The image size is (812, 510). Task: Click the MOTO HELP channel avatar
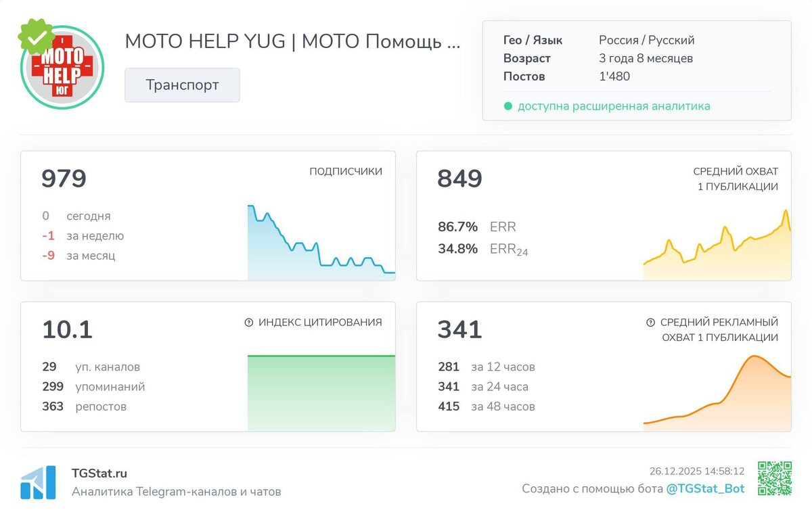tap(62, 68)
